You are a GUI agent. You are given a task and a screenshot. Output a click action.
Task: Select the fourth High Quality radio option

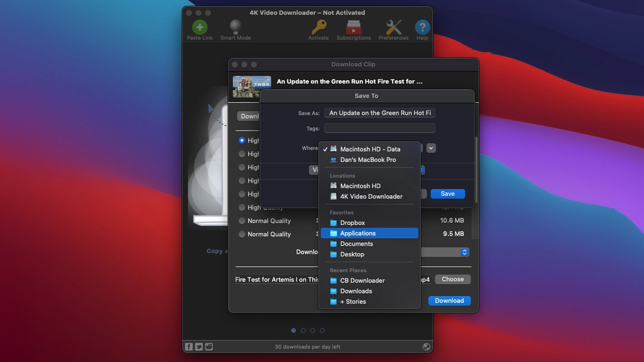tap(242, 180)
